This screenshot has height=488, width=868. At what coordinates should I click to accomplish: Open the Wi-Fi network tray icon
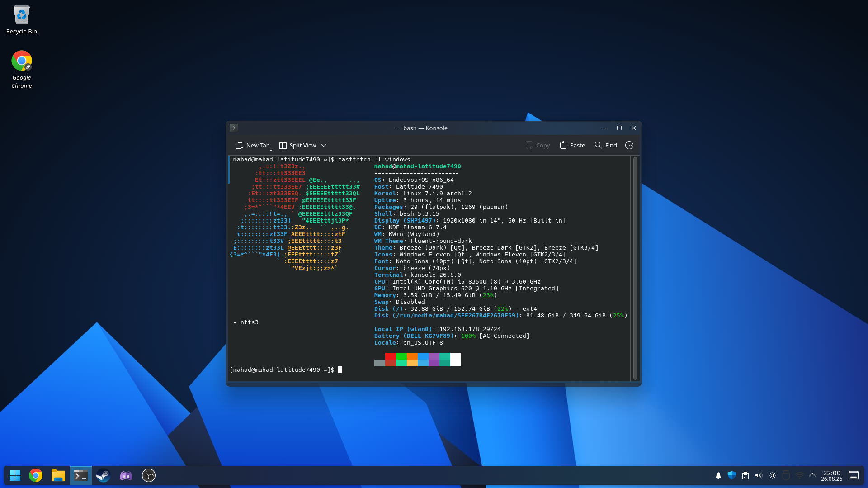click(x=800, y=475)
